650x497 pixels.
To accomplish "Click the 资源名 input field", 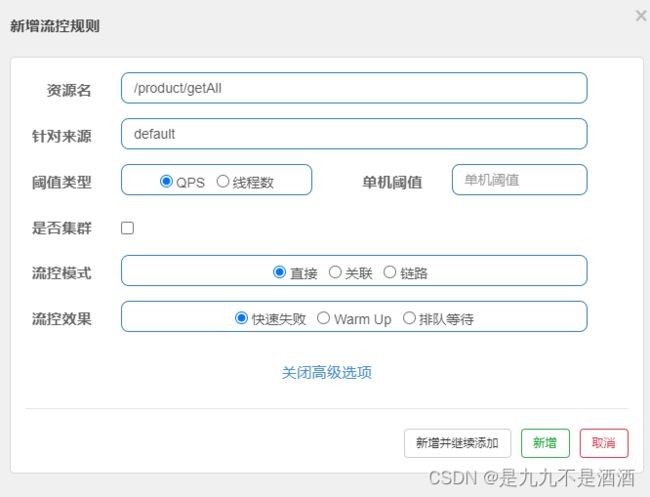I will point(354,88).
